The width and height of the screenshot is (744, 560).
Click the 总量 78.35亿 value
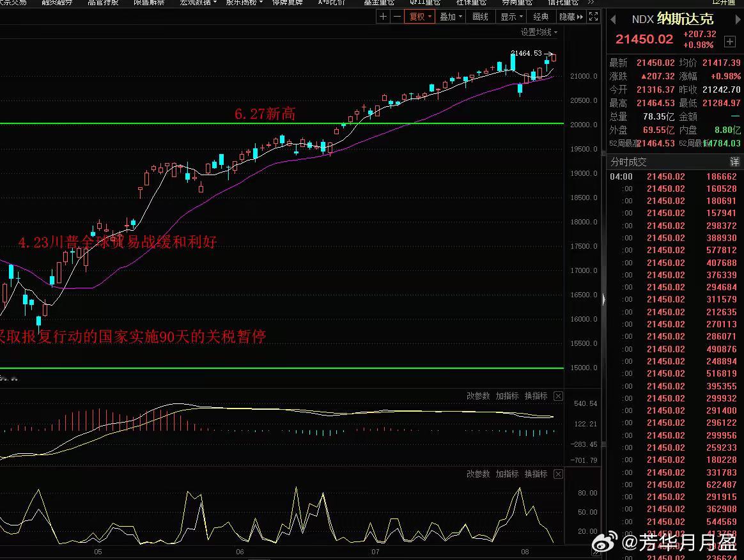point(658,116)
